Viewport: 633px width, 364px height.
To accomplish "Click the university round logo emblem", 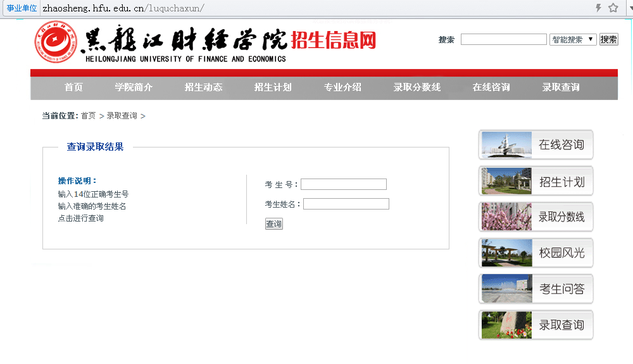I will pos(56,42).
